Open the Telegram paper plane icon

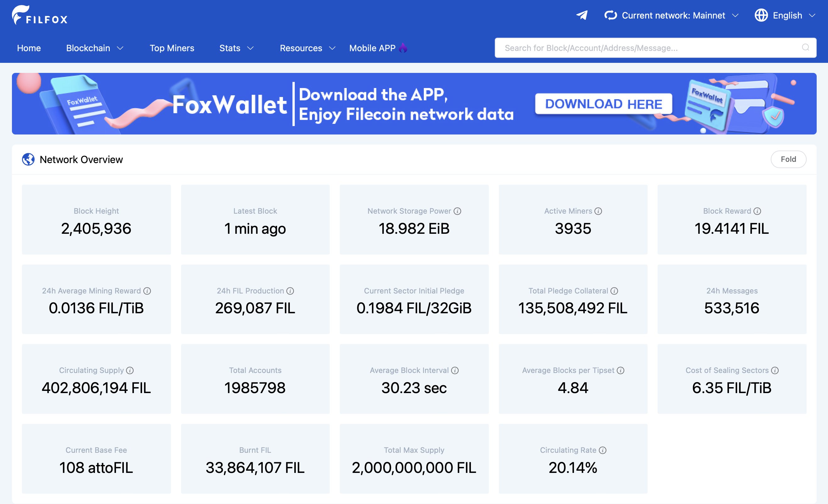(x=582, y=15)
